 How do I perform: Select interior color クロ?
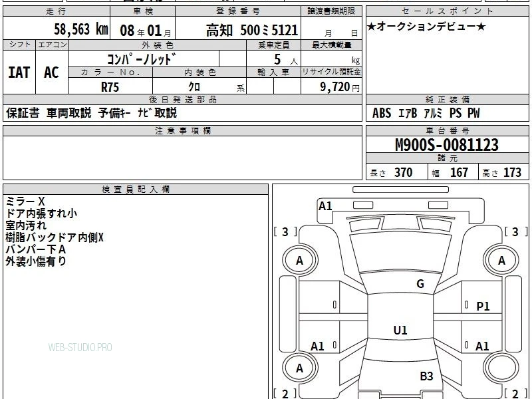click(194, 87)
